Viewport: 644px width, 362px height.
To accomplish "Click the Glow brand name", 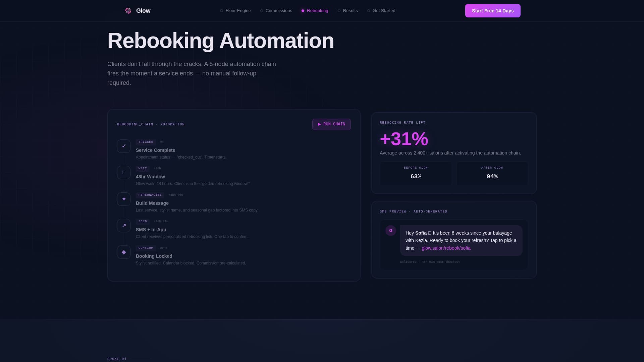I will point(143,11).
